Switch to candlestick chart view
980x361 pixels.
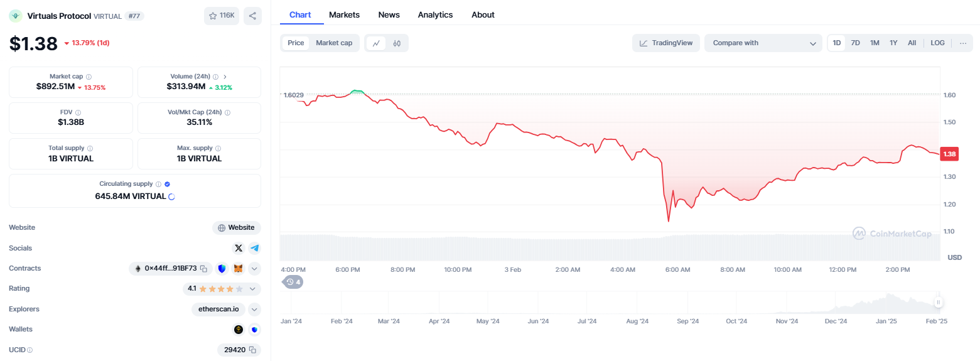pyautogui.click(x=397, y=43)
